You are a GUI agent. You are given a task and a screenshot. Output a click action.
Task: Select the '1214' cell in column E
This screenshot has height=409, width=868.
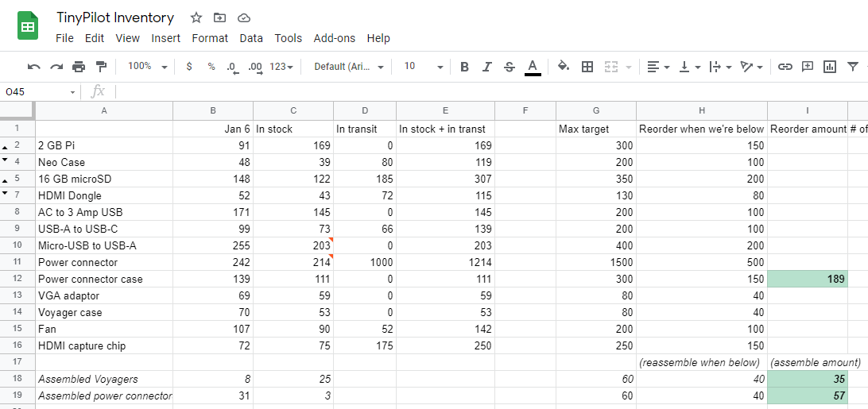[446, 262]
